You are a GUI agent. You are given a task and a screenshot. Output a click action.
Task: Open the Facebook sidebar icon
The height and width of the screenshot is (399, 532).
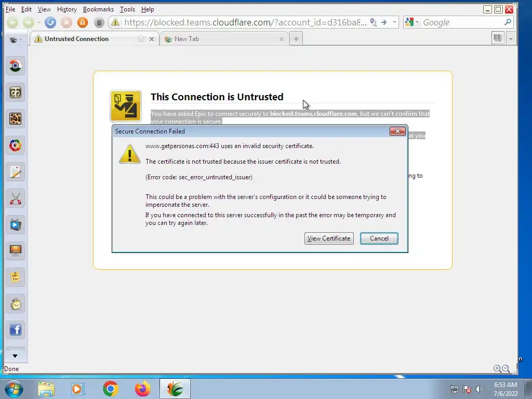coord(15,330)
